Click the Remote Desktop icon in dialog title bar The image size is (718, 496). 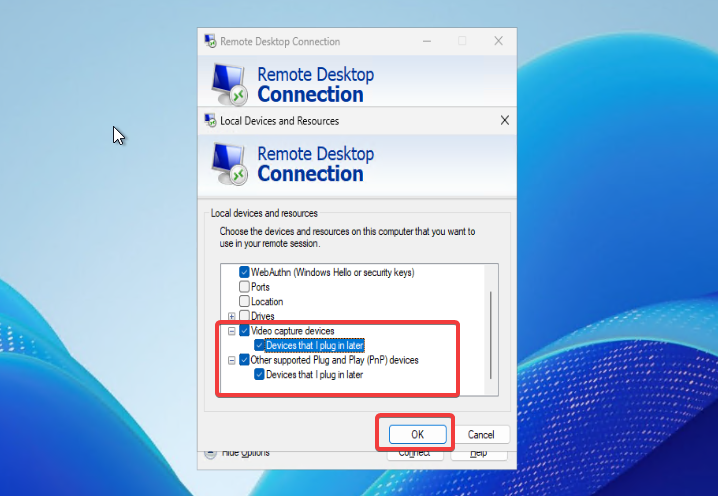coord(211,121)
